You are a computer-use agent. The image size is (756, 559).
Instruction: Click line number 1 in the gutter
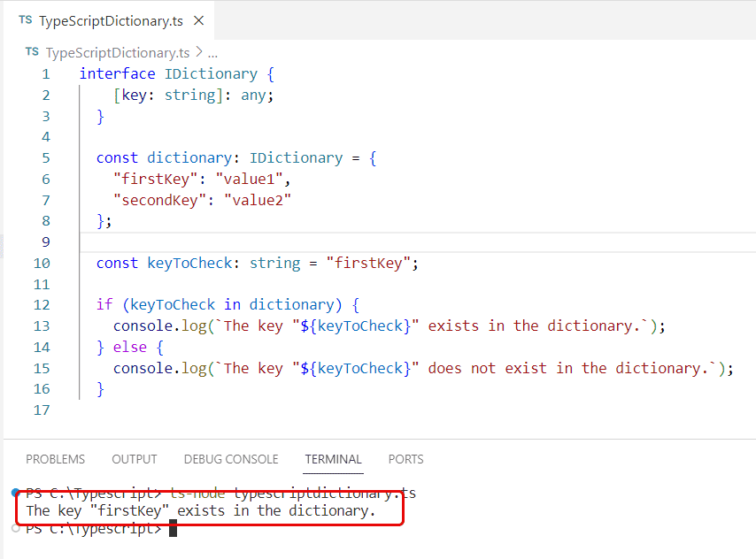coord(46,74)
